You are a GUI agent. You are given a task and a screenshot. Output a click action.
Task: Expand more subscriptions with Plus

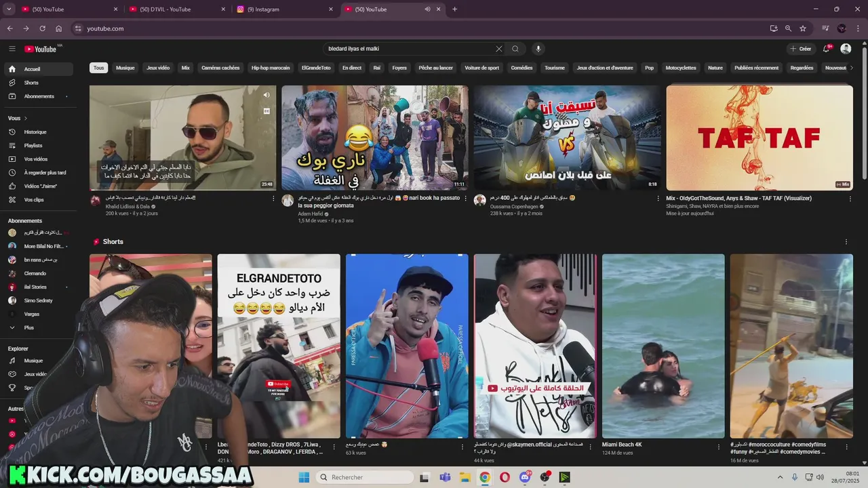click(x=37, y=327)
